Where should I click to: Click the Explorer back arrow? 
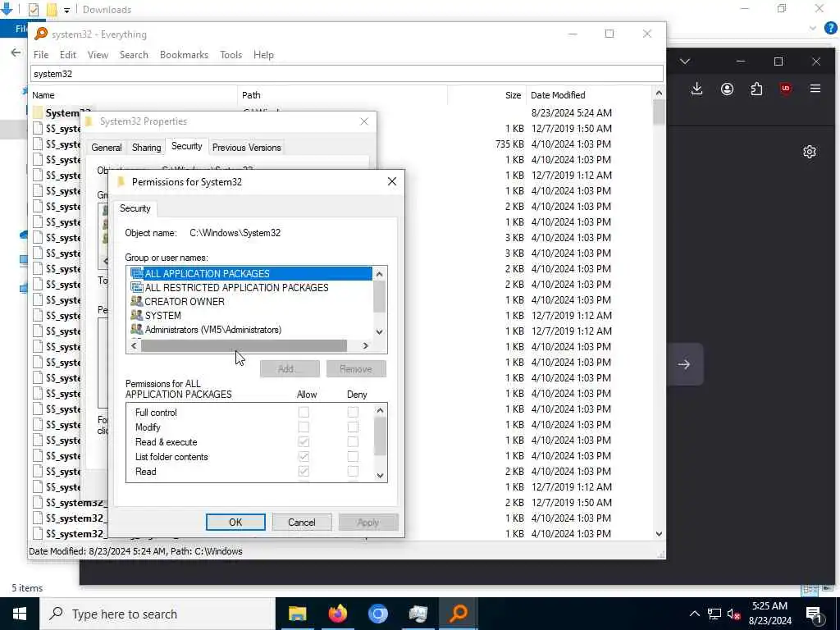[x=16, y=52]
